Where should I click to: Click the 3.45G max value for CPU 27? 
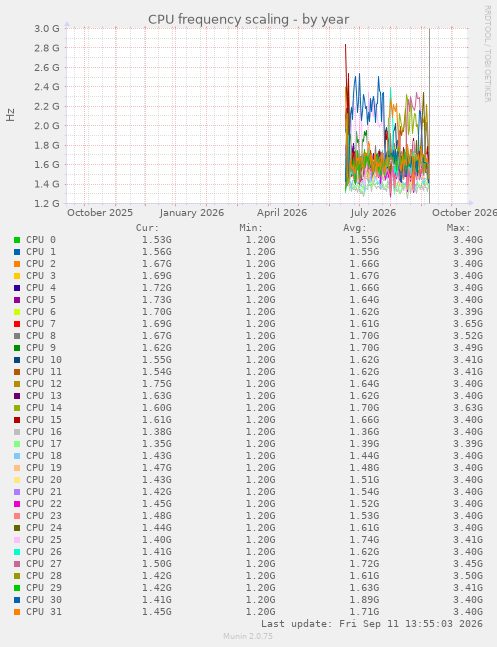pyautogui.click(x=468, y=564)
